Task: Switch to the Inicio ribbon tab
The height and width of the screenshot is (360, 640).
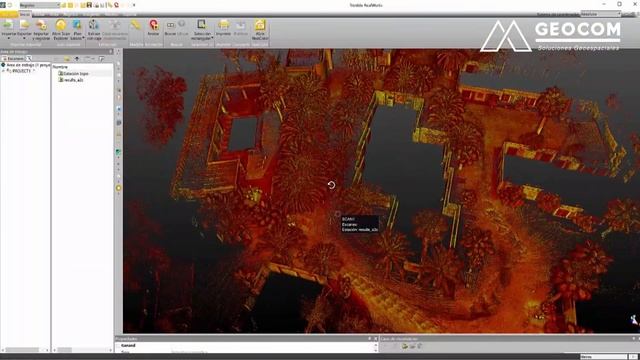Action: 25,14
